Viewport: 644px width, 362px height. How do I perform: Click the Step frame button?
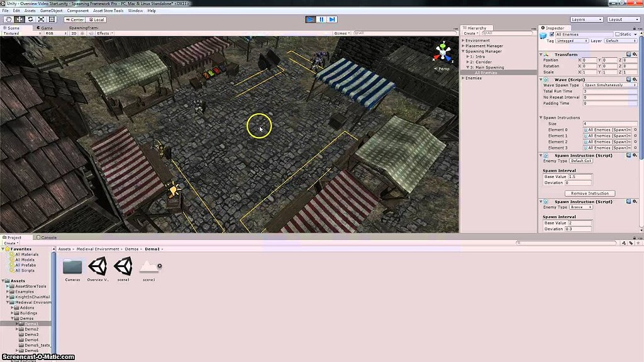tap(331, 19)
